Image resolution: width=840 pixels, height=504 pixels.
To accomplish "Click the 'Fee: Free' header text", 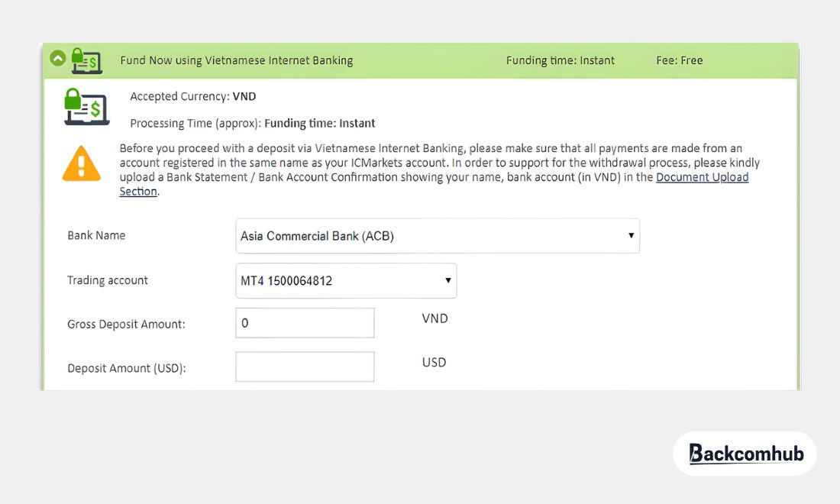I will click(680, 60).
